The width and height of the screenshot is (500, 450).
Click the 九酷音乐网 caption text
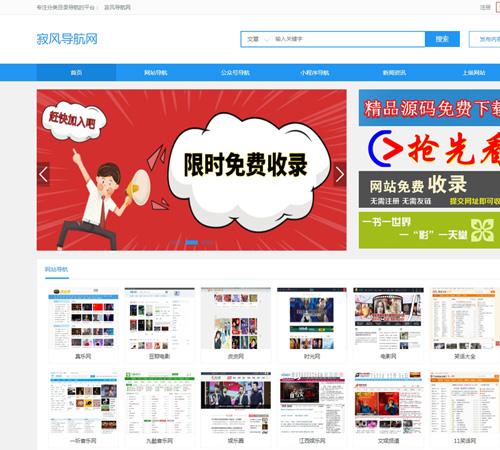159,441
